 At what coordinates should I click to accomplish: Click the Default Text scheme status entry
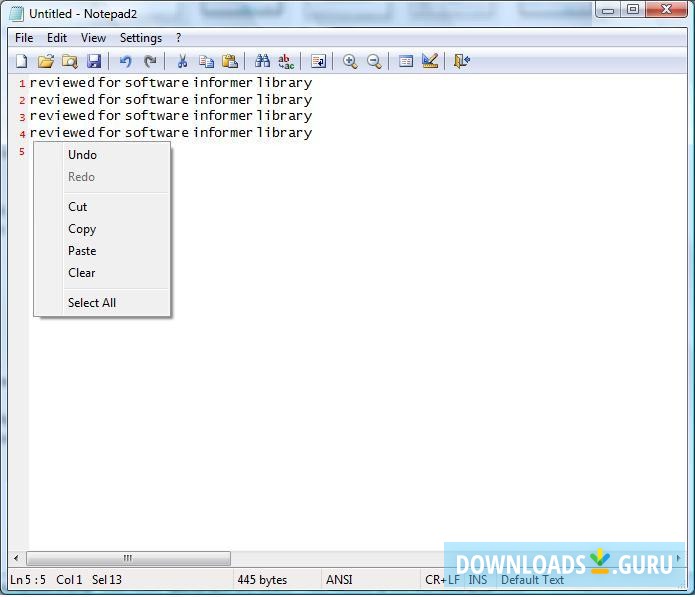coord(532,580)
